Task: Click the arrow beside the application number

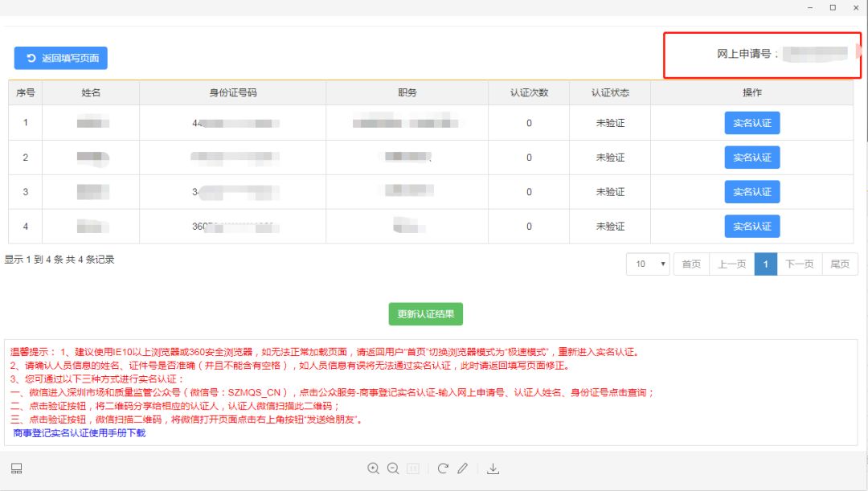Action: (861, 52)
